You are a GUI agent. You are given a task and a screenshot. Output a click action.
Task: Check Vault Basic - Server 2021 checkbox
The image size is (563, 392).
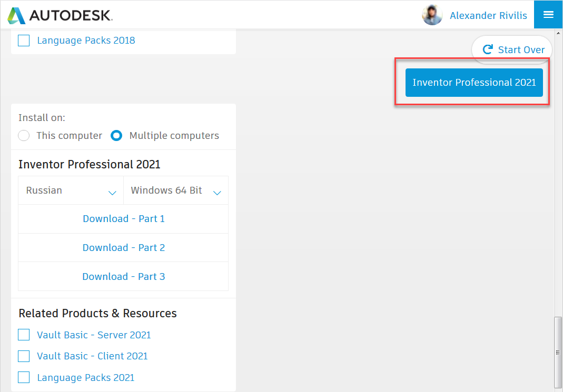(x=24, y=335)
